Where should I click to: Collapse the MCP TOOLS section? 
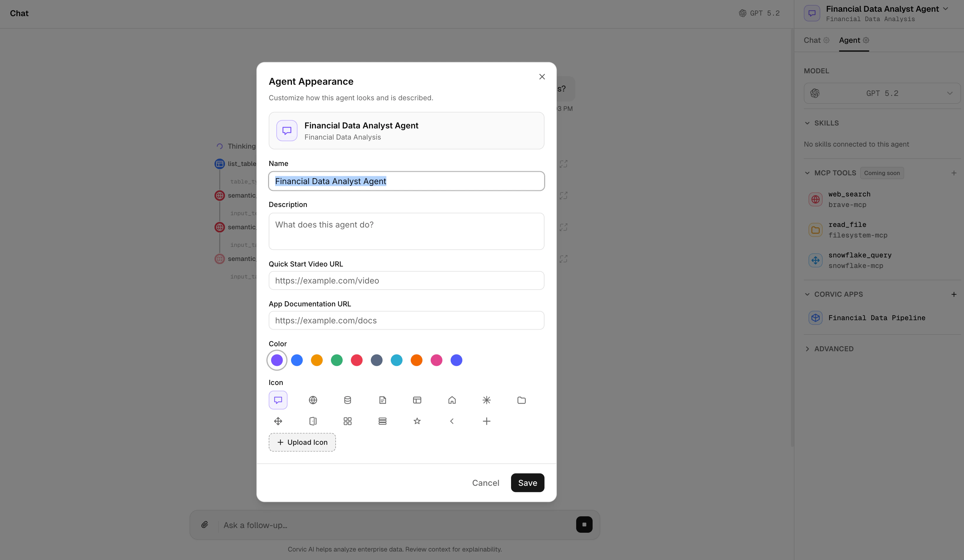(x=807, y=173)
